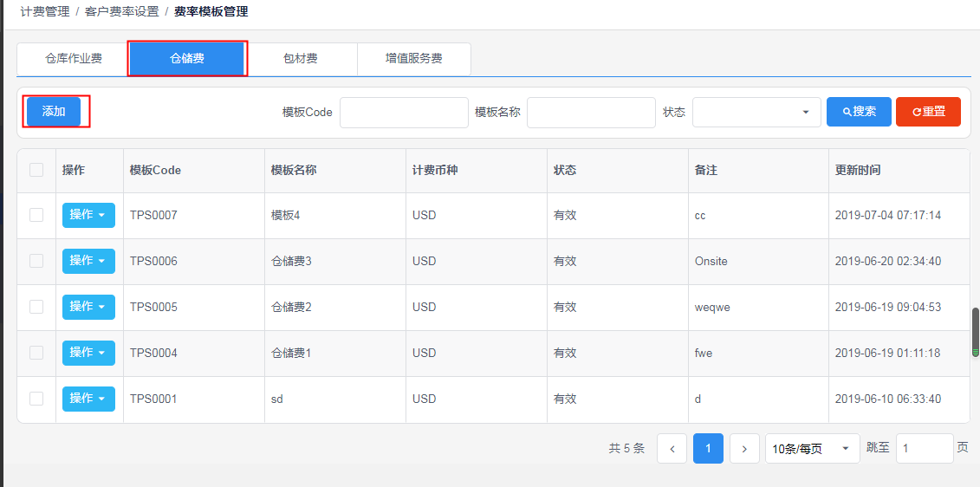Expand the 操作 dropdown for TPS0006

pyautogui.click(x=88, y=261)
